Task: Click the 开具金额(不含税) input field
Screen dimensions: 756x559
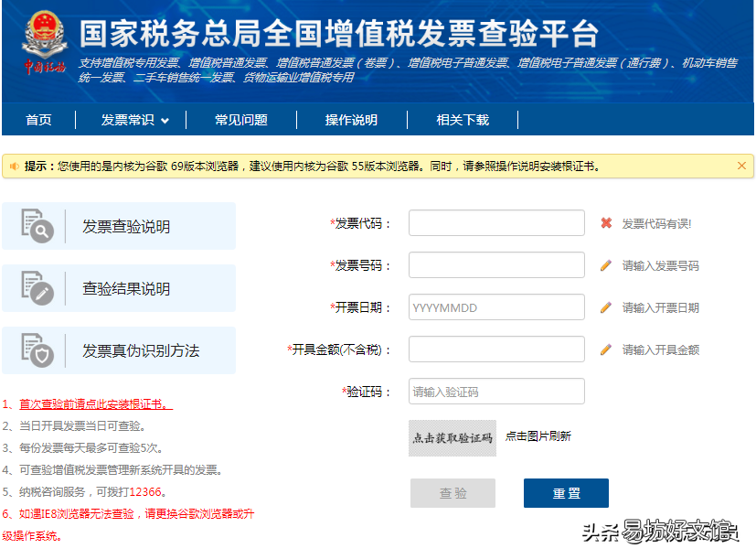Action: (496, 349)
